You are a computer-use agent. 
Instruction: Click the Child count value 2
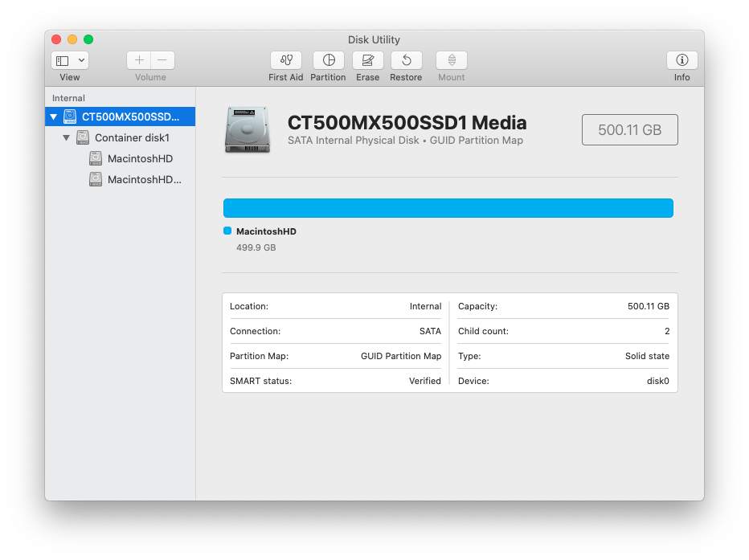tap(667, 331)
